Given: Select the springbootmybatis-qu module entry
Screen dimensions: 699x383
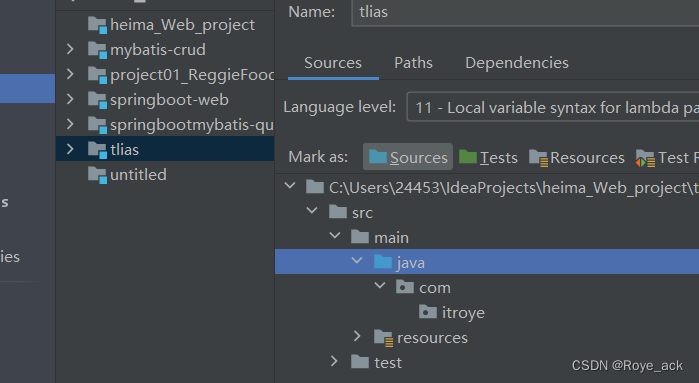Looking at the screenshot, I should 192,124.
